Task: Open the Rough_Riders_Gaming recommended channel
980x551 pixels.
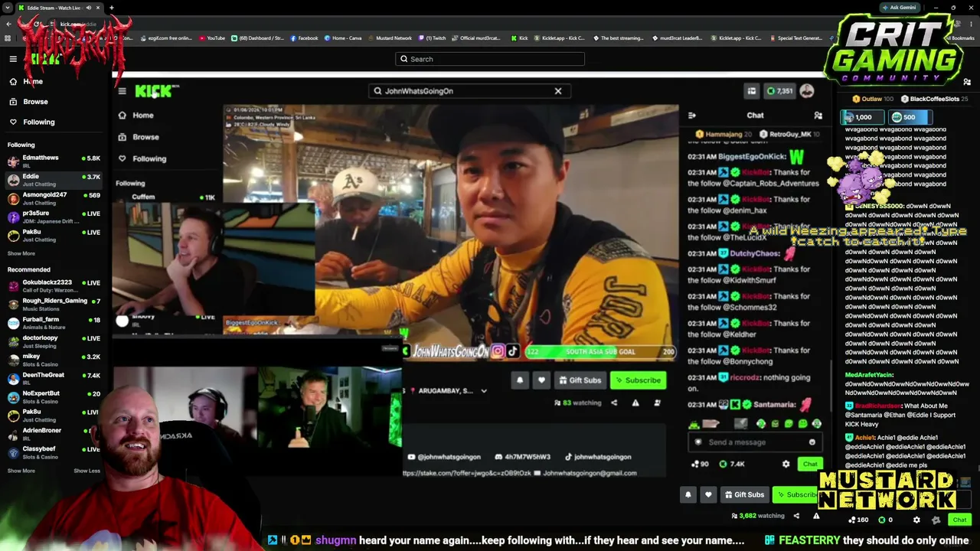Action: [x=54, y=304]
